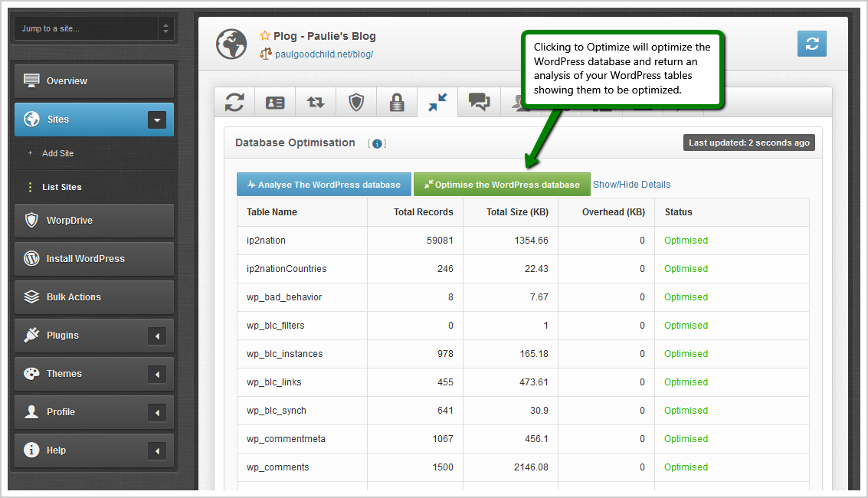The width and height of the screenshot is (868, 498).
Task: Open the comments icon in the toolbar
Action: click(x=478, y=101)
